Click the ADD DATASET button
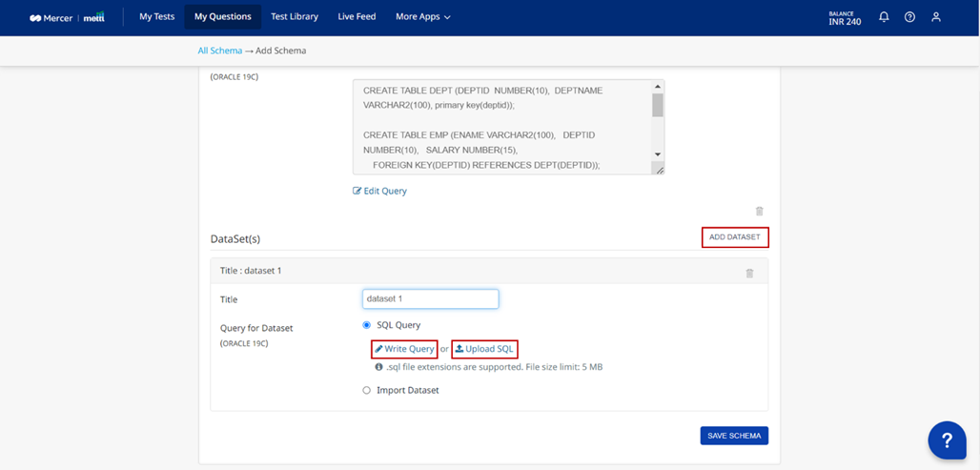The image size is (980, 470). coord(735,237)
